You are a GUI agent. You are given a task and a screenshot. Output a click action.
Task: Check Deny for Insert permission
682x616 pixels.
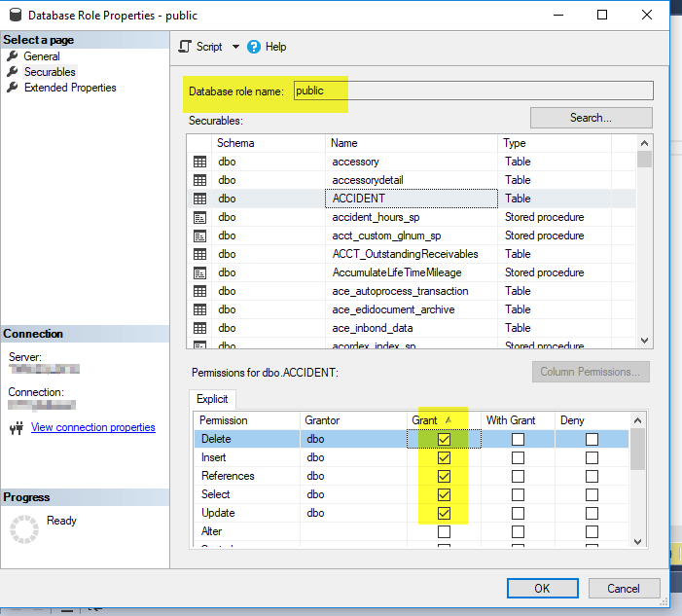(592, 457)
